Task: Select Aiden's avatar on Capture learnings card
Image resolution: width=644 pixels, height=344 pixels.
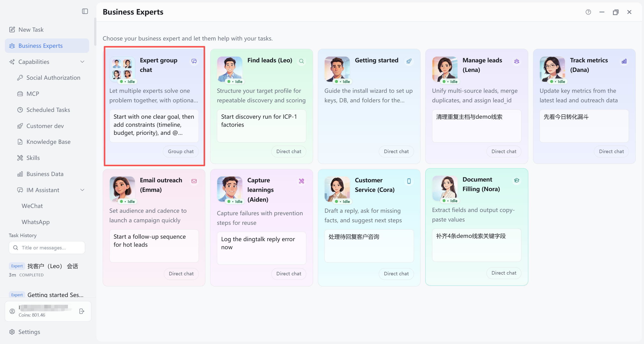Action: [x=230, y=189]
